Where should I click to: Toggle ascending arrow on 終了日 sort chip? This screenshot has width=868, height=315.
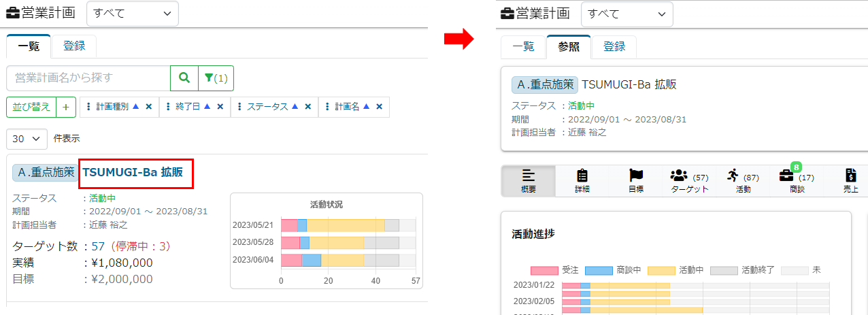(207, 107)
